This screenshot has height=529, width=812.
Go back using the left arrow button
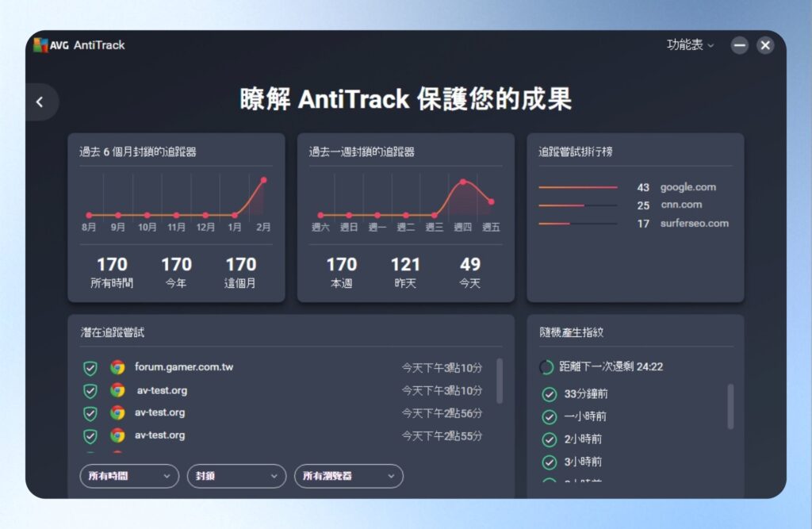[x=40, y=102]
